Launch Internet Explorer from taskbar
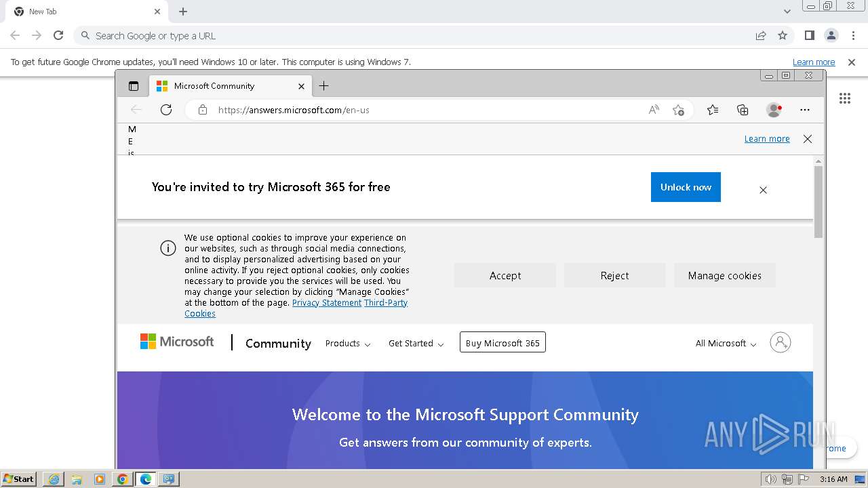868x488 pixels. [x=54, y=479]
